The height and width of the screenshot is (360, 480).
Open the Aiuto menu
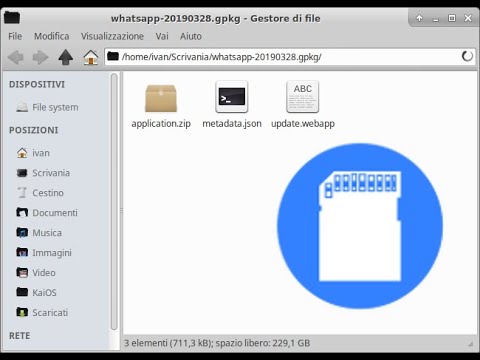[x=191, y=36]
